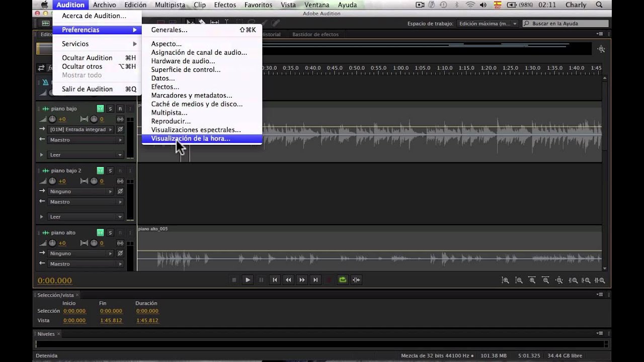Click the Play button in transport controls
The height and width of the screenshot is (362, 644).
(248, 280)
